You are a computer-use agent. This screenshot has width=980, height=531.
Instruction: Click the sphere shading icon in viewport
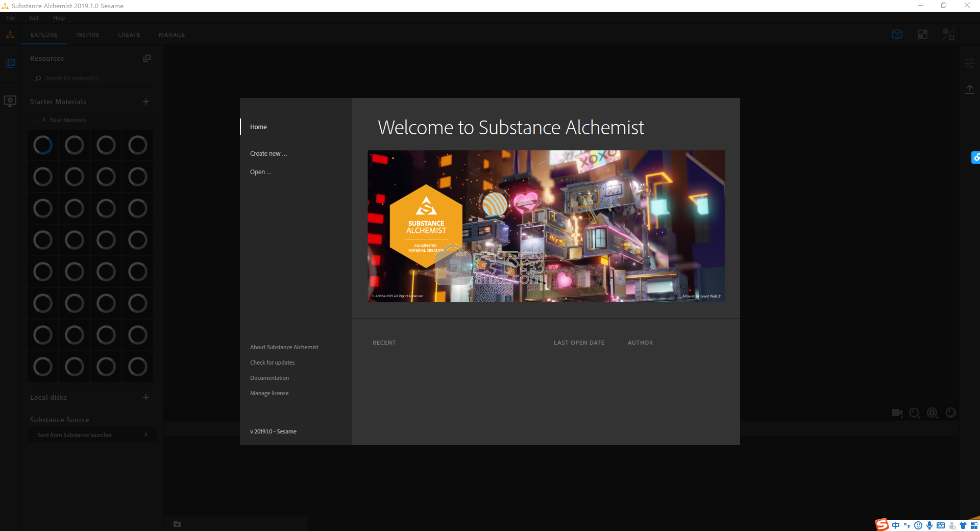(x=951, y=413)
